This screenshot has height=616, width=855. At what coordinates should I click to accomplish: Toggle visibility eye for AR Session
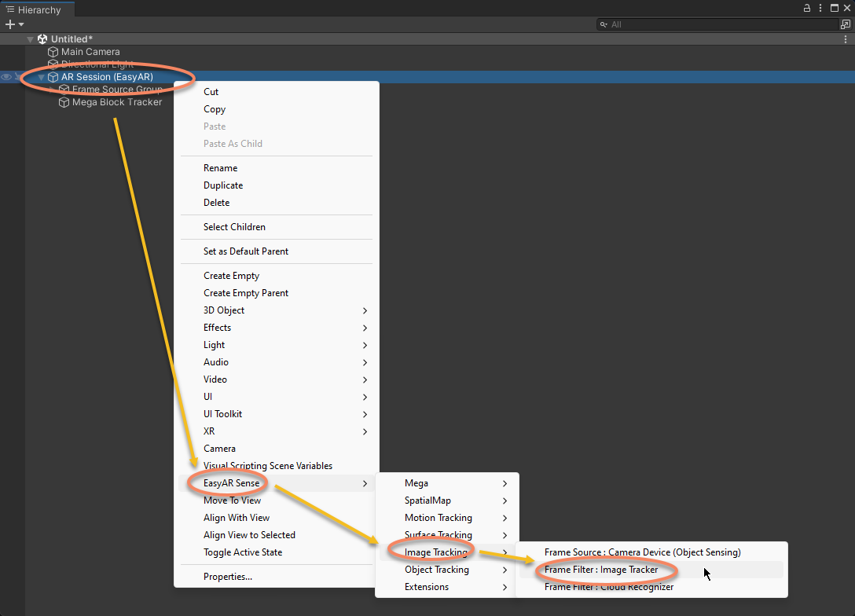(x=6, y=77)
